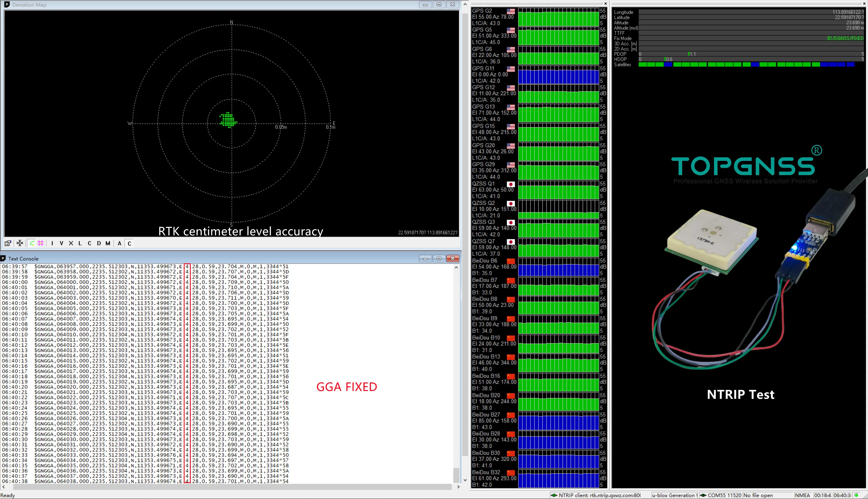Click the 'M' toolbar button
Viewport: 868px width, 499px height.
[108, 243]
